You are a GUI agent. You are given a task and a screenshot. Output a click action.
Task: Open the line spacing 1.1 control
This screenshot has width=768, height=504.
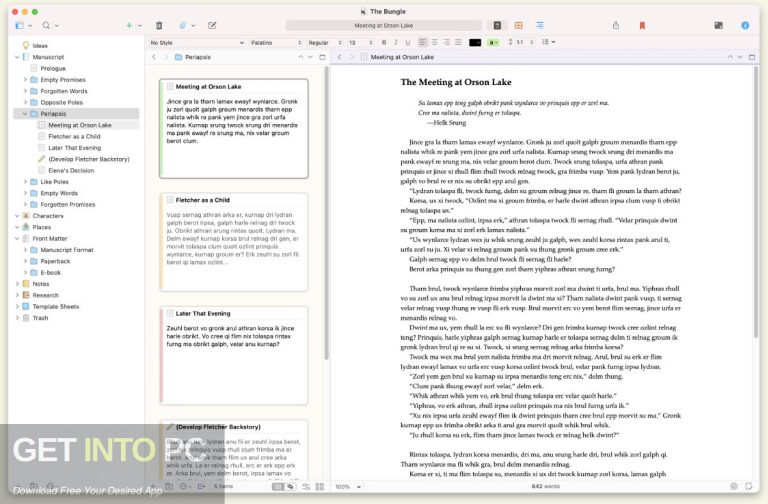[520, 43]
